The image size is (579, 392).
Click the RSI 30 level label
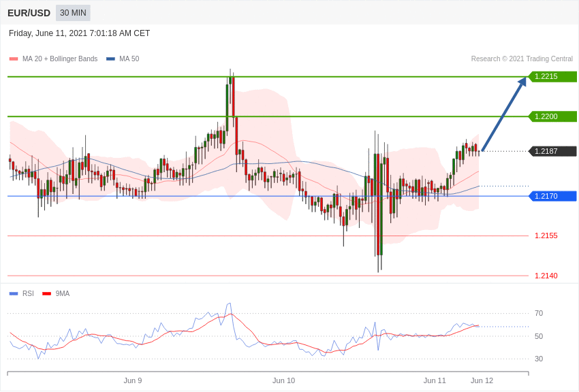pyautogui.click(x=539, y=359)
